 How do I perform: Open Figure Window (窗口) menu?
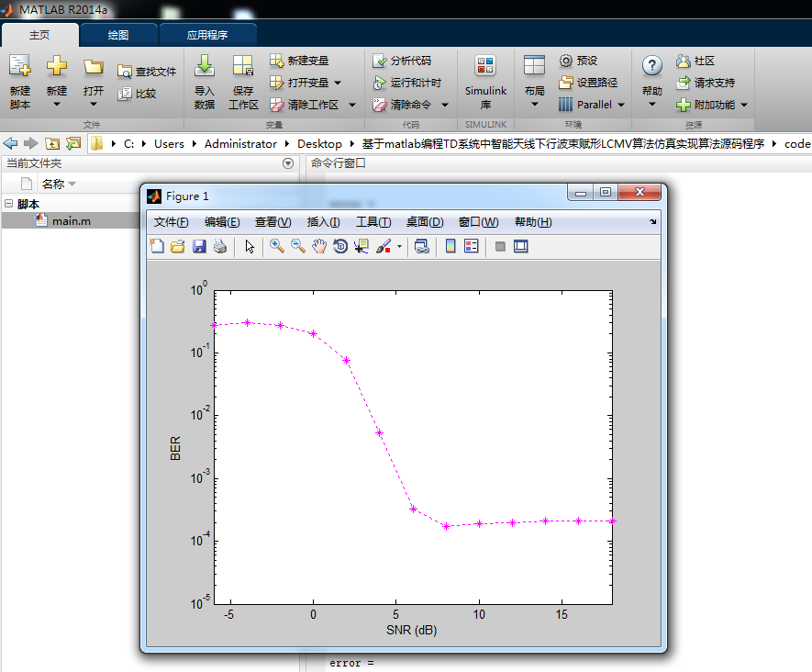(x=479, y=222)
